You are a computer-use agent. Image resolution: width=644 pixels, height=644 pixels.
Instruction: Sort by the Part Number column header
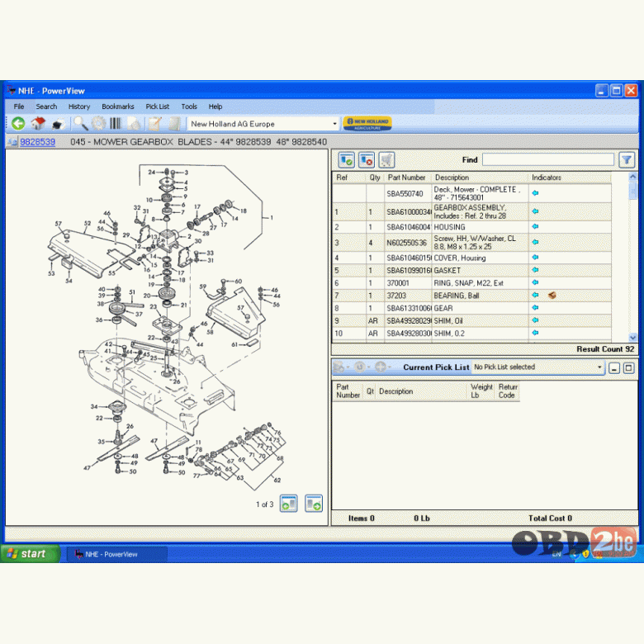pos(408,178)
